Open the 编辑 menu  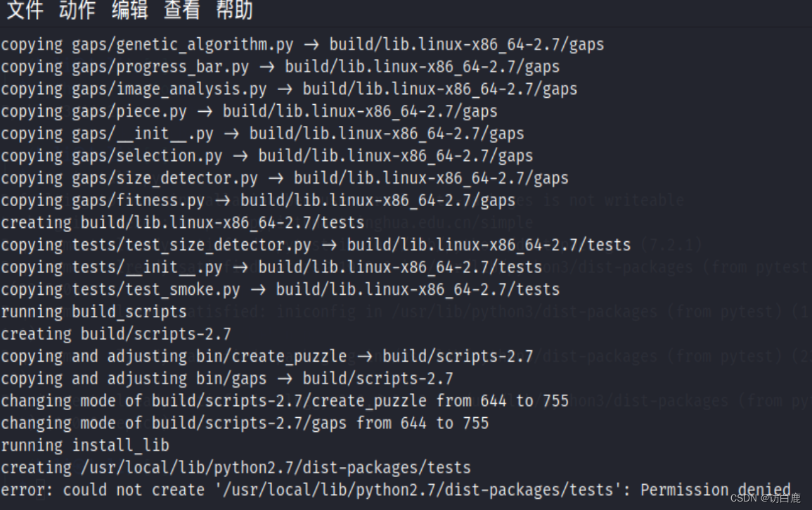tap(129, 11)
